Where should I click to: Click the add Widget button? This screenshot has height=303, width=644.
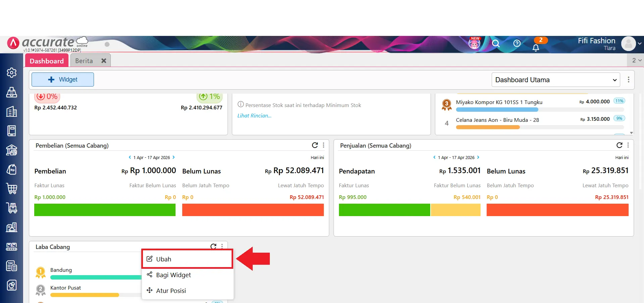click(x=63, y=80)
